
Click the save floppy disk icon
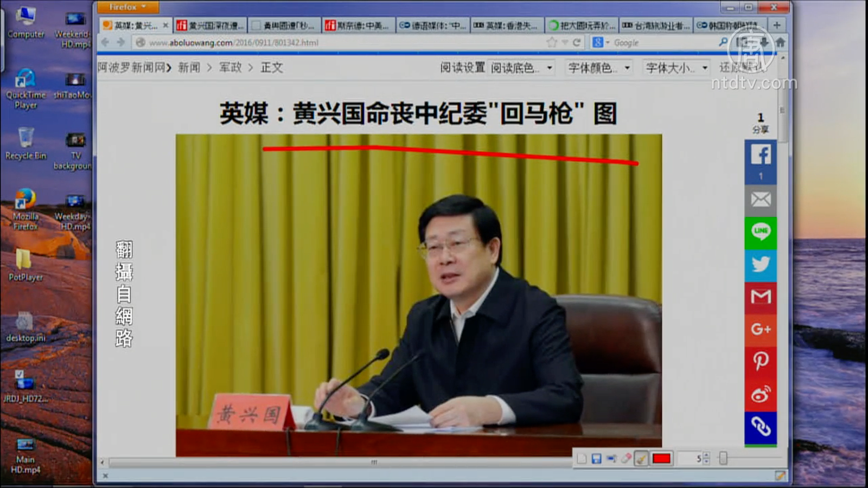(x=596, y=459)
